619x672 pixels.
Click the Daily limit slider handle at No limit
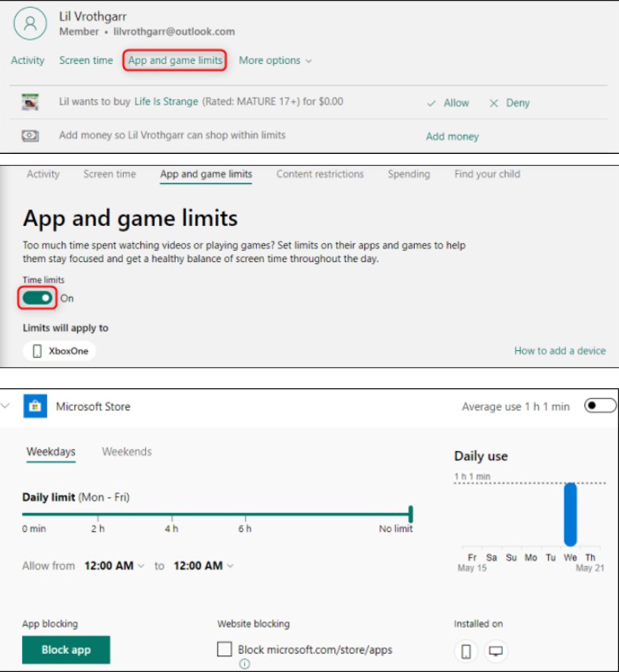(411, 514)
